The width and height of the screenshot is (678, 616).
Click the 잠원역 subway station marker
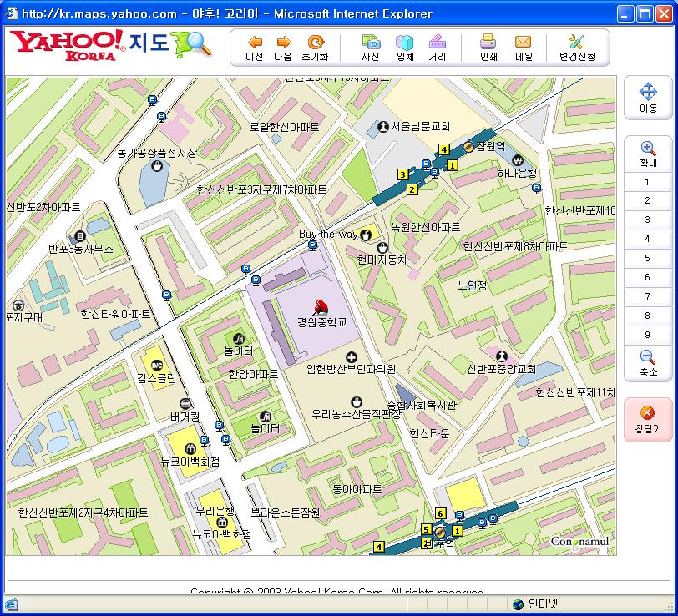(468, 146)
